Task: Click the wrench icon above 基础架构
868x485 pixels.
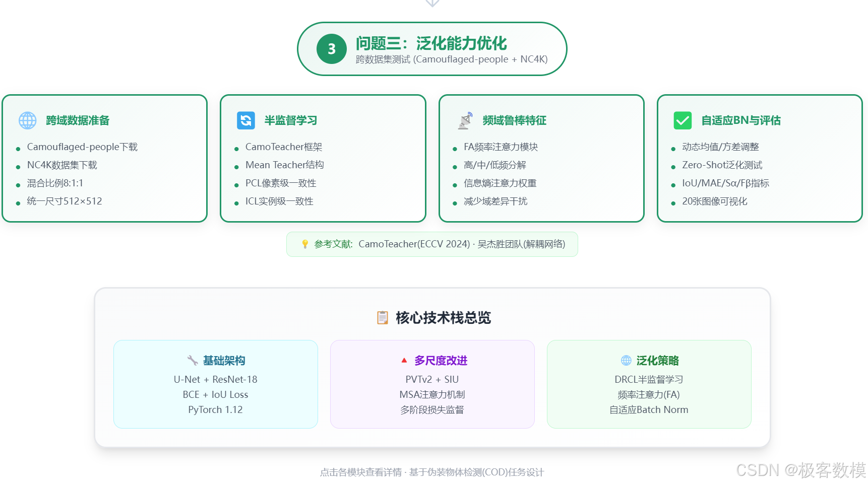Action: [192, 360]
